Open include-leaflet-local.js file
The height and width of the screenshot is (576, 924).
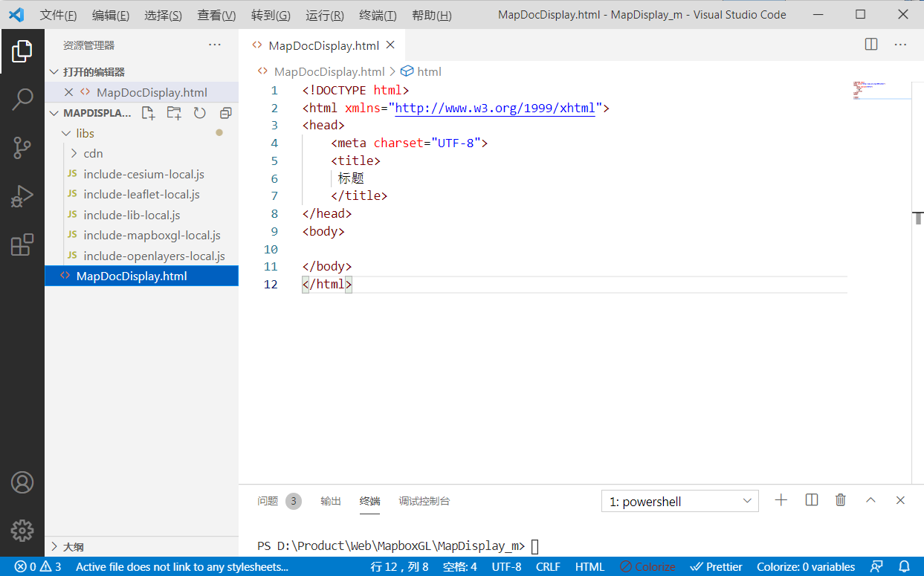pos(141,194)
